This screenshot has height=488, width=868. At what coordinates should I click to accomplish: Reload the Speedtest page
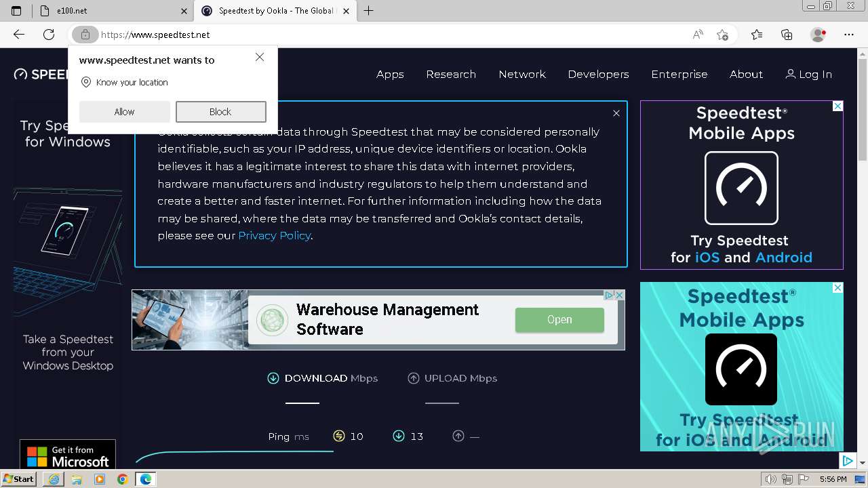click(49, 35)
